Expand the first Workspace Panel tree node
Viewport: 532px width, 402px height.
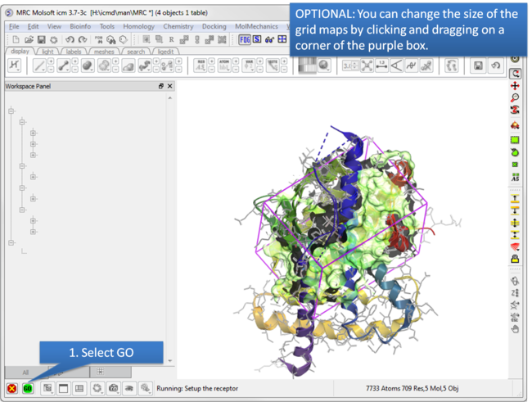[11, 111]
